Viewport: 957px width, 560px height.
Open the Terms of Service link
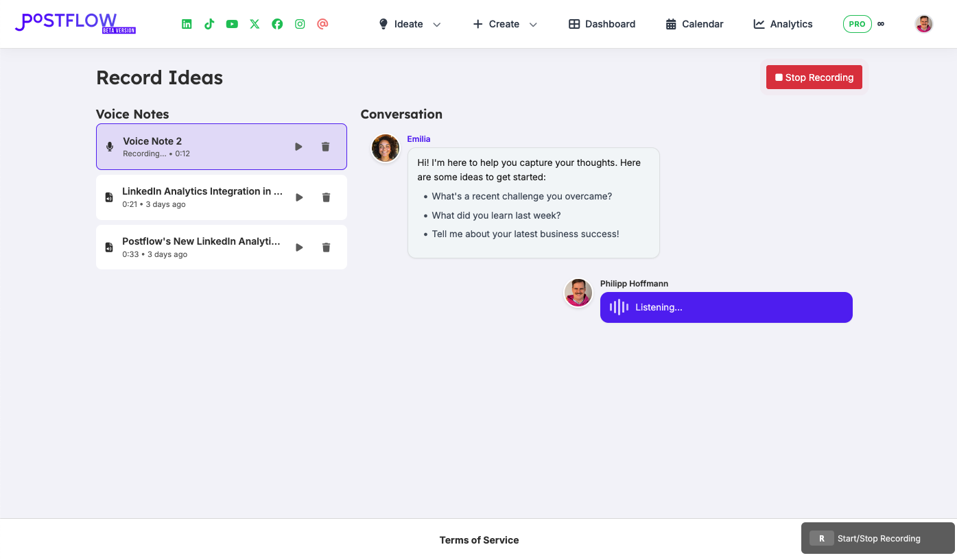click(x=478, y=539)
